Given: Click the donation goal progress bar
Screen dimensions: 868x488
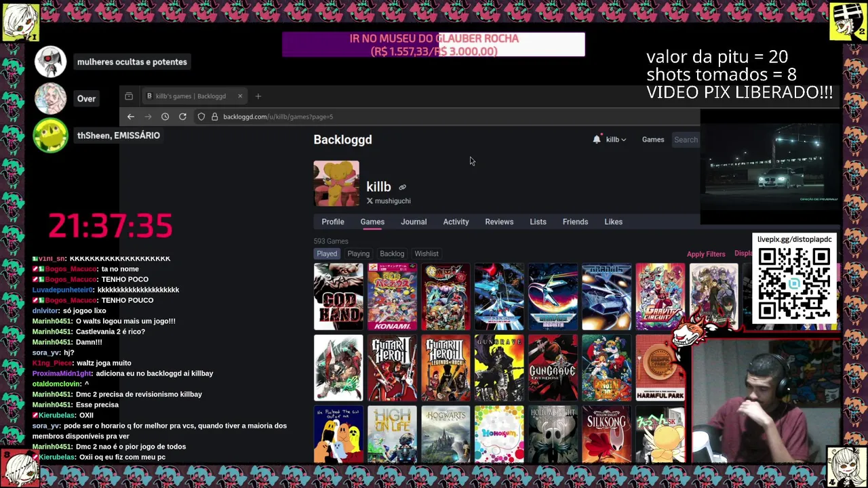Looking at the screenshot, I should click(x=433, y=45).
